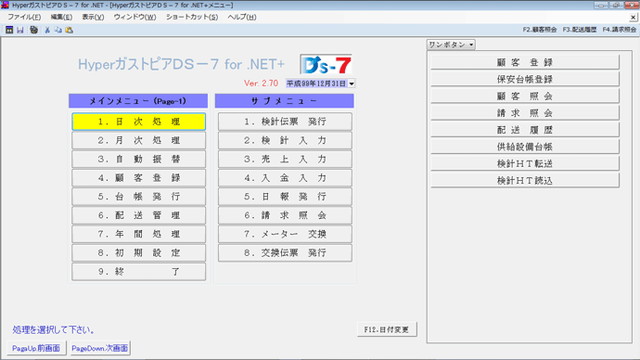Click one-button 請求照会 in right panel
Image resolution: width=640 pixels, height=360 pixels.
coord(525,113)
